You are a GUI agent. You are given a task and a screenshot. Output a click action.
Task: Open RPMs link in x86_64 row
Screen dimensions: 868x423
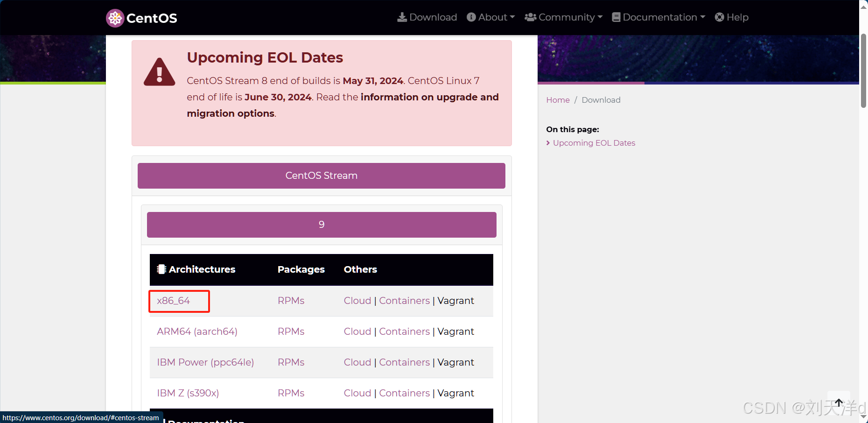point(291,301)
